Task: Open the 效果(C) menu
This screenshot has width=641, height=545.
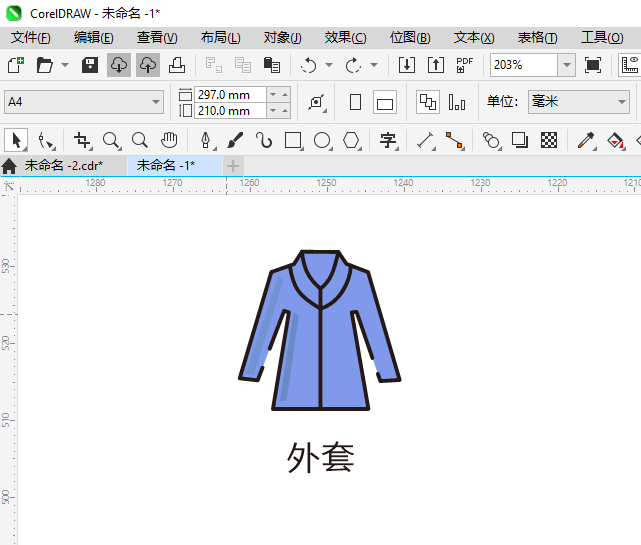Action: [345, 38]
